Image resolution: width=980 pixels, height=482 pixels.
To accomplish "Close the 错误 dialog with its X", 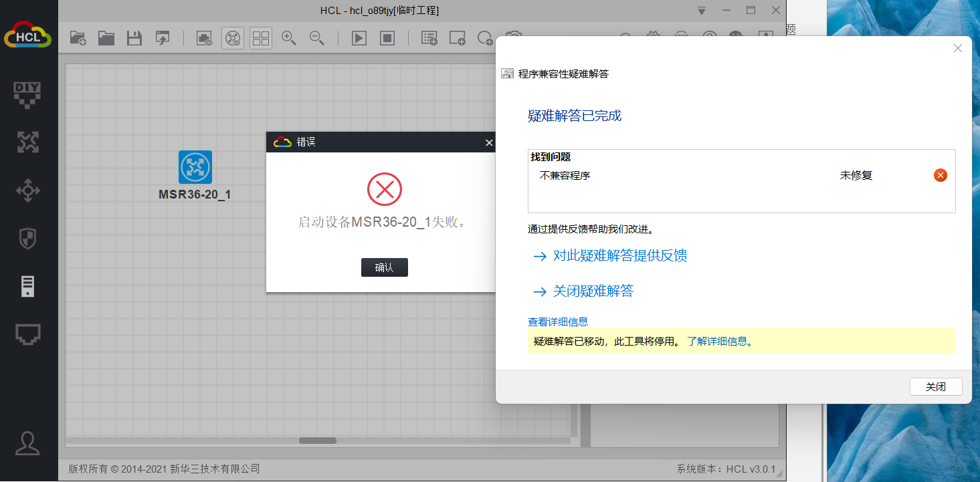I will point(489,142).
